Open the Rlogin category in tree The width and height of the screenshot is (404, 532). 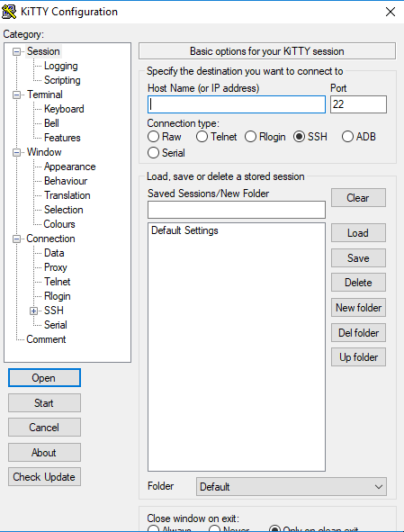[58, 296]
